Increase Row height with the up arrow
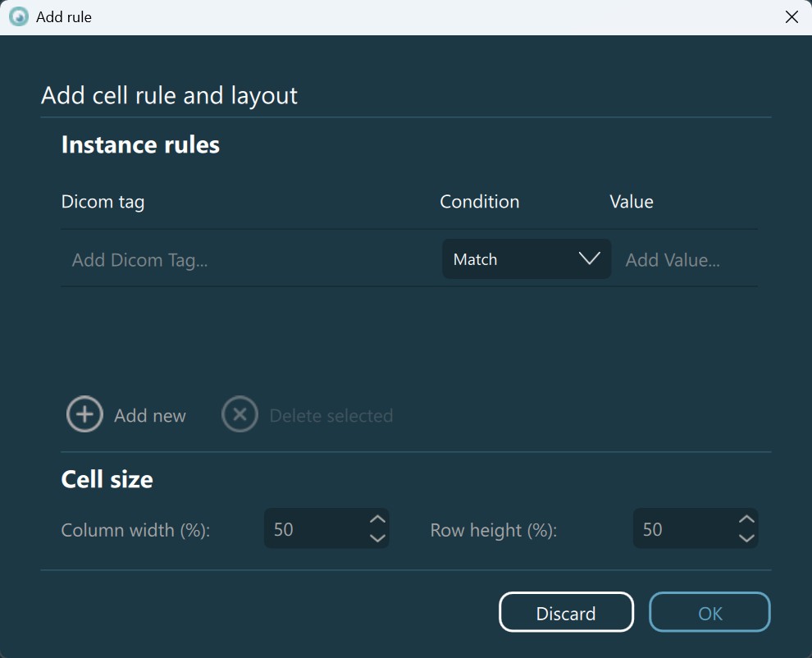Screen dimensions: 812x658 coord(746,519)
